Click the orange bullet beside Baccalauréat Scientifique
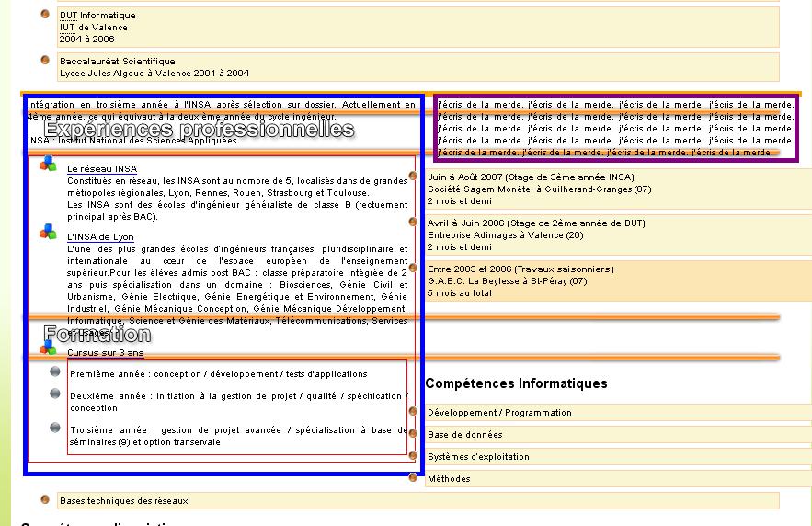Screen dimensions: 812x526 coord(45,60)
